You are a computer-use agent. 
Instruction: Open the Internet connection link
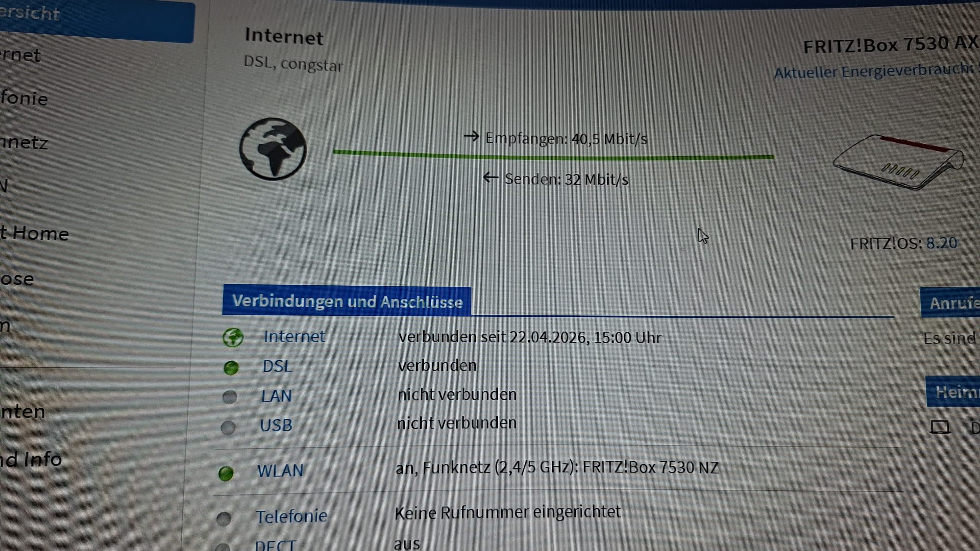294,337
